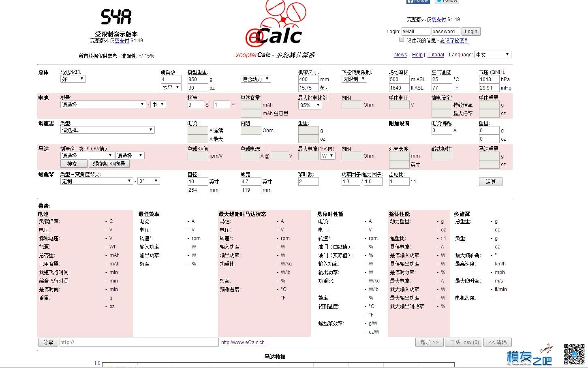The image size is (588, 368).
Task: Click the accessory current drain field
Action: (x=442, y=131)
